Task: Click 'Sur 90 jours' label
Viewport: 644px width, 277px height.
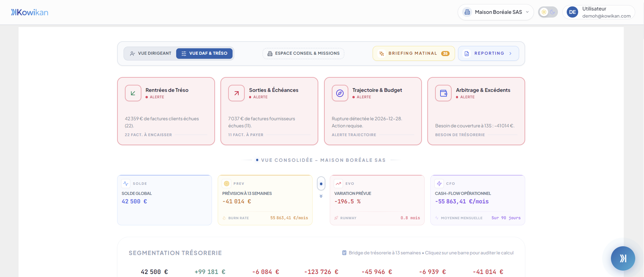Action: (506, 218)
